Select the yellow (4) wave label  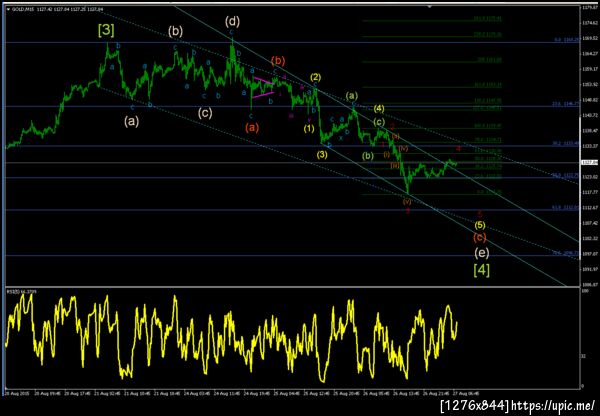tap(379, 109)
